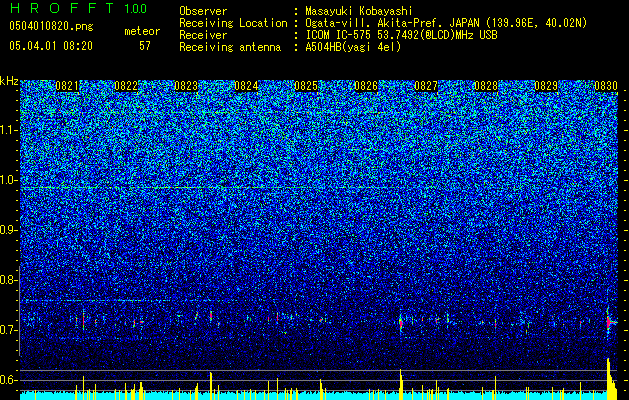The width and height of the screenshot is (629, 400).
Task: Click the red echo burst below 0827
Action: pyautogui.click(x=401, y=322)
